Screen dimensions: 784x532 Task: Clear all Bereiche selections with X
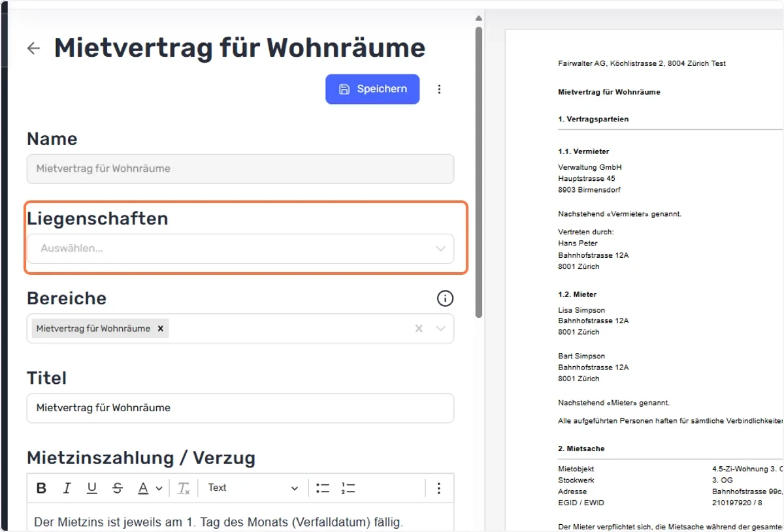[419, 328]
